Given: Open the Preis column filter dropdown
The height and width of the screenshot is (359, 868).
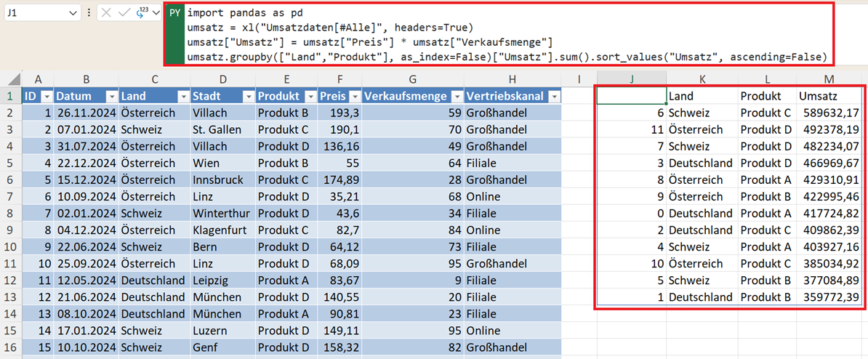Looking at the screenshot, I should pyautogui.click(x=353, y=97).
